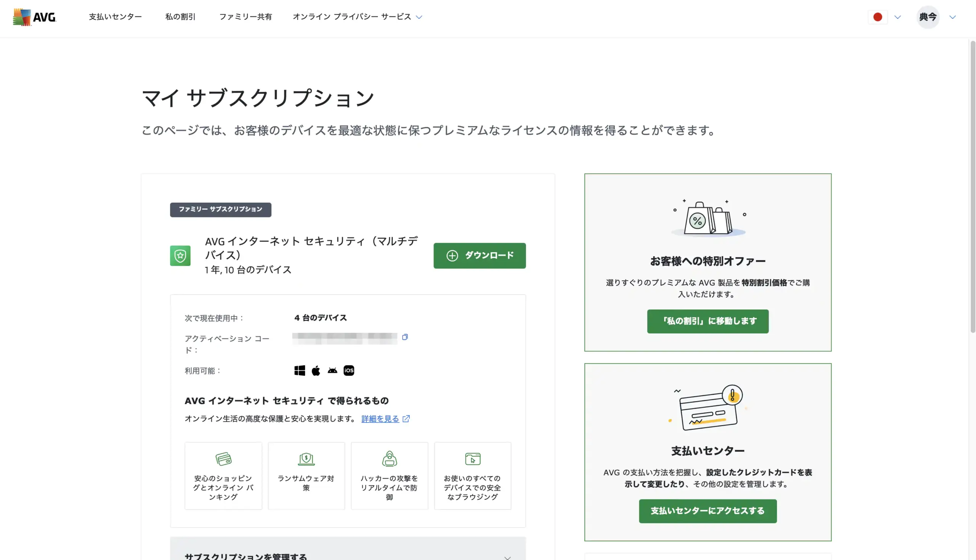Click the Apple macOS platform icon
Image resolution: width=976 pixels, height=560 pixels.
pyautogui.click(x=316, y=371)
